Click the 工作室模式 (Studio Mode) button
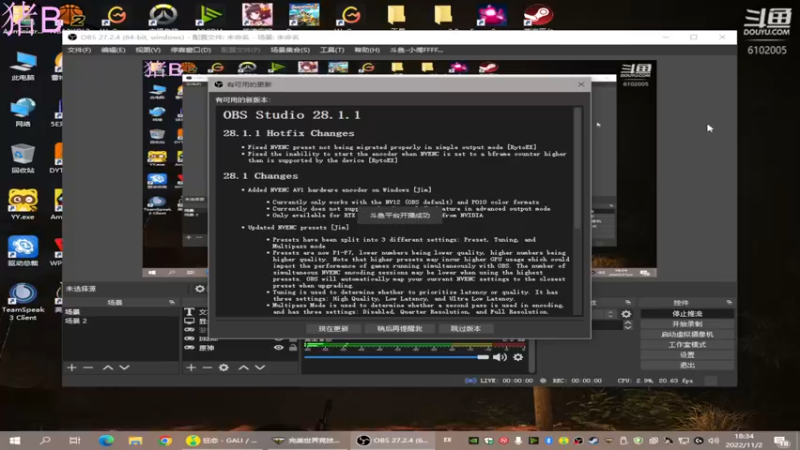 (687, 345)
